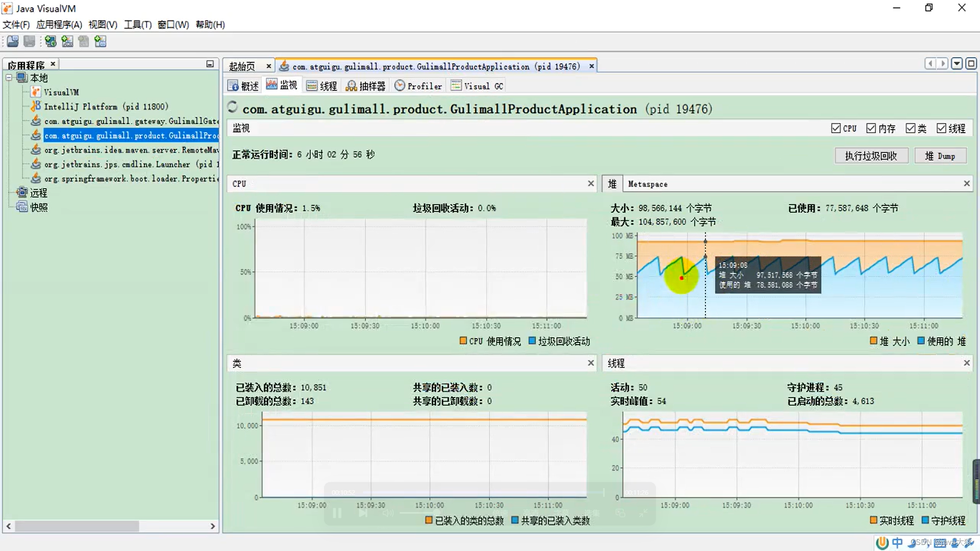Image resolution: width=980 pixels, height=551 pixels.
Task: Select the VisualVM entry in the tree
Action: (x=61, y=92)
